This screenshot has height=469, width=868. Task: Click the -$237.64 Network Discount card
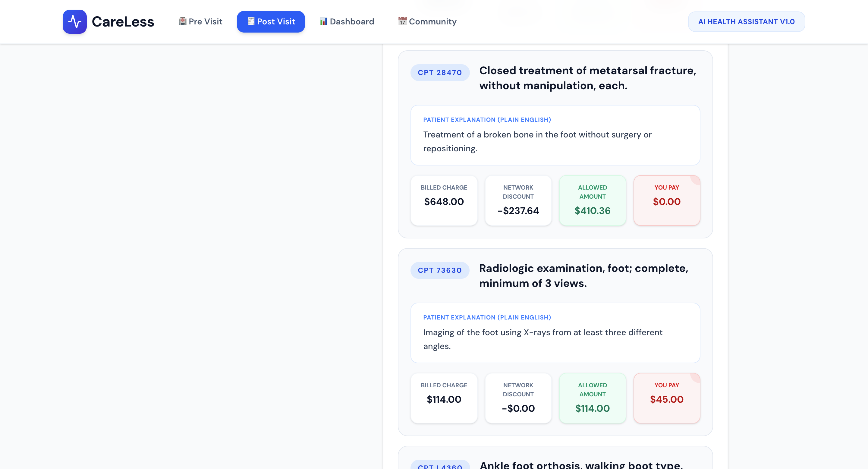pyautogui.click(x=518, y=200)
